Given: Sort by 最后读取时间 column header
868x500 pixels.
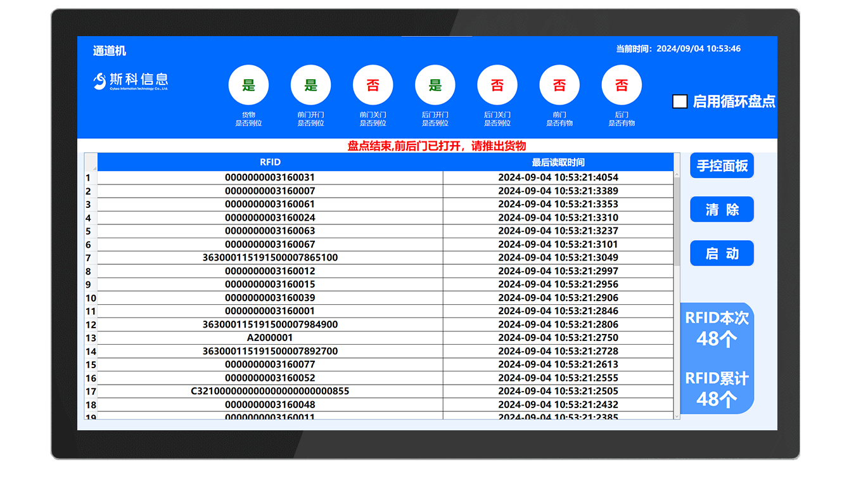Looking at the screenshot, I should click(558, 162).
